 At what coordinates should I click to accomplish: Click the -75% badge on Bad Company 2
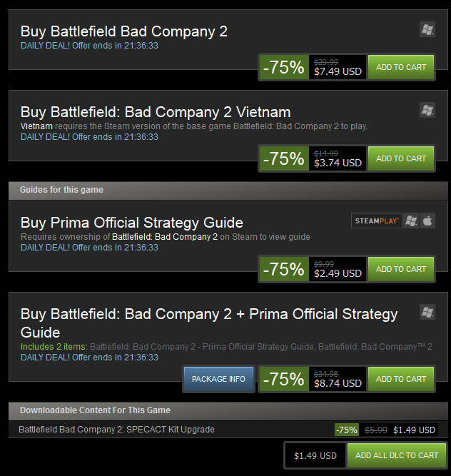284,67
